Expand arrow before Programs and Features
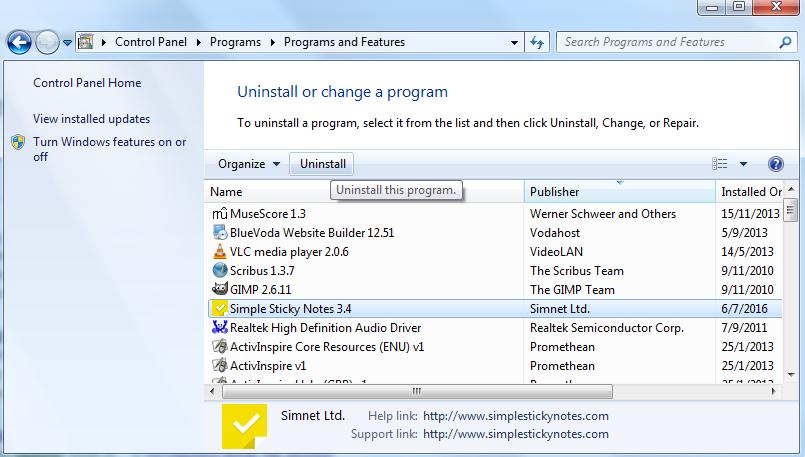 (273, 42)
